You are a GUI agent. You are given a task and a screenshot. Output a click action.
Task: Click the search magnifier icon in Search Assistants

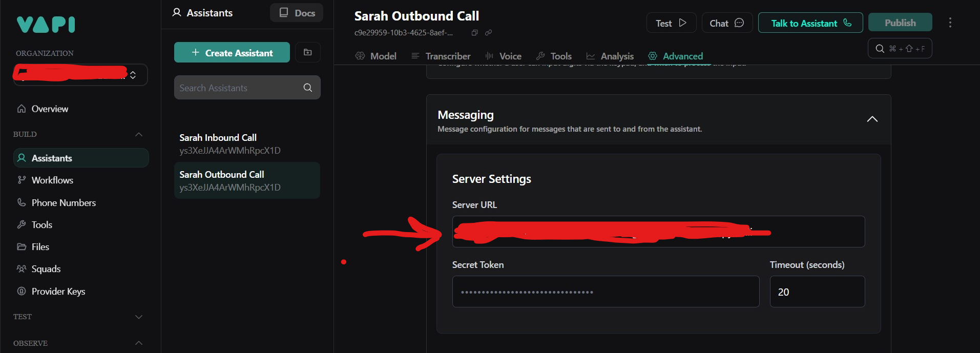pyautogui.click(x=308, y=88)
